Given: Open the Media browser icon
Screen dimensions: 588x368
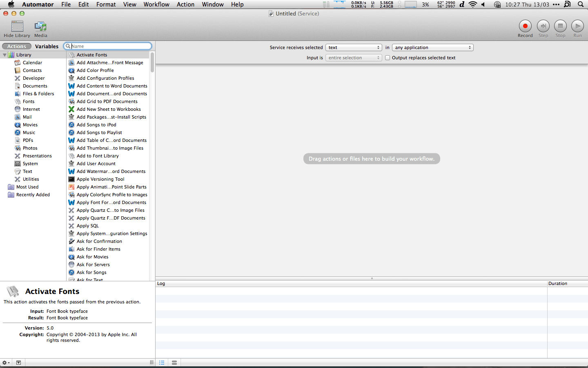Looking at the screenshot, I should [x=40, y=27].
